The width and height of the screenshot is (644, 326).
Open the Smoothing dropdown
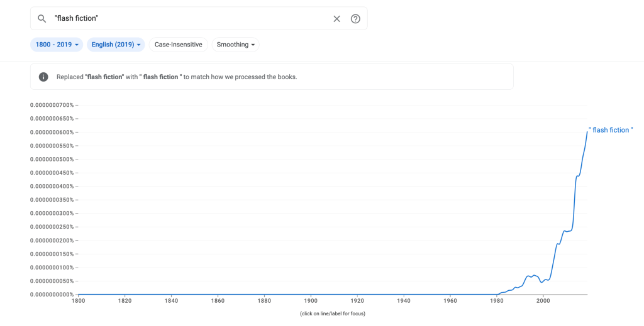(x=236, y=45)
